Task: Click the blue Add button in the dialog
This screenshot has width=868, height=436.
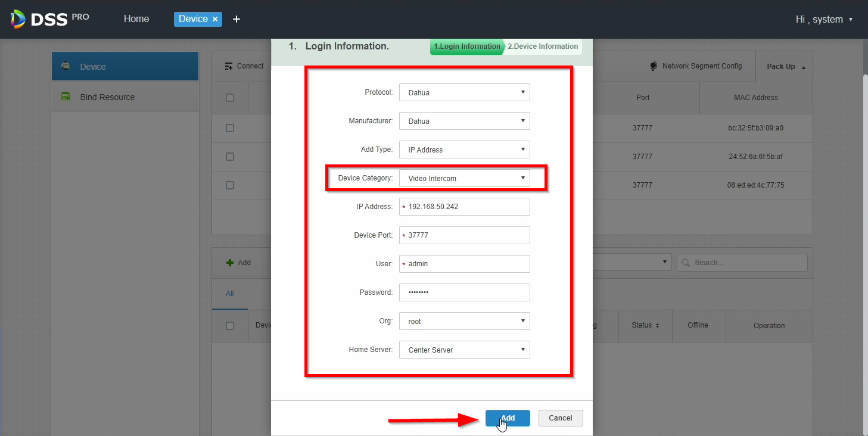Action: [508, 418]
